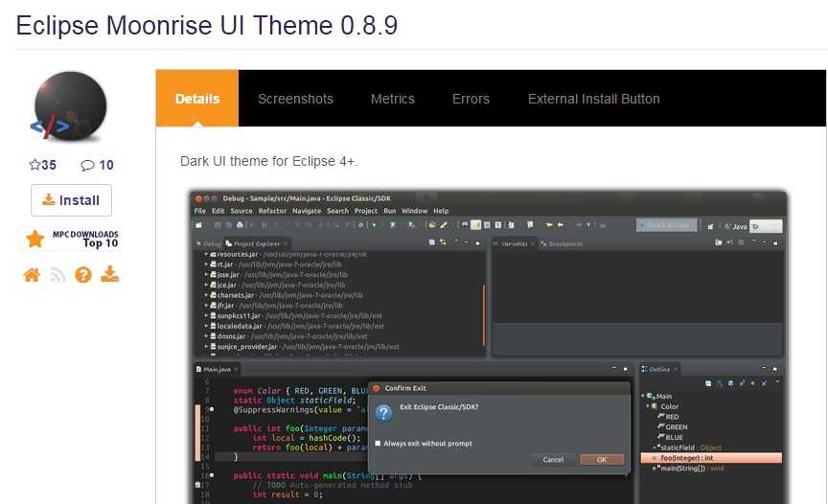Collapse the Color enum in Outline
This screenshot has width=828, height=504.
coord(648,406)
